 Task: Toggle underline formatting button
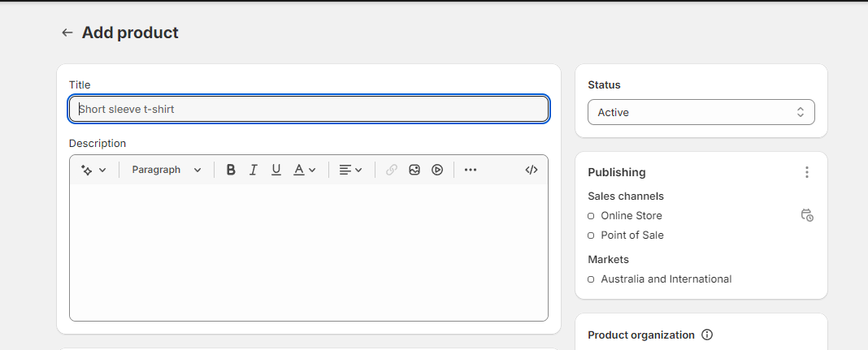point(276,170)
